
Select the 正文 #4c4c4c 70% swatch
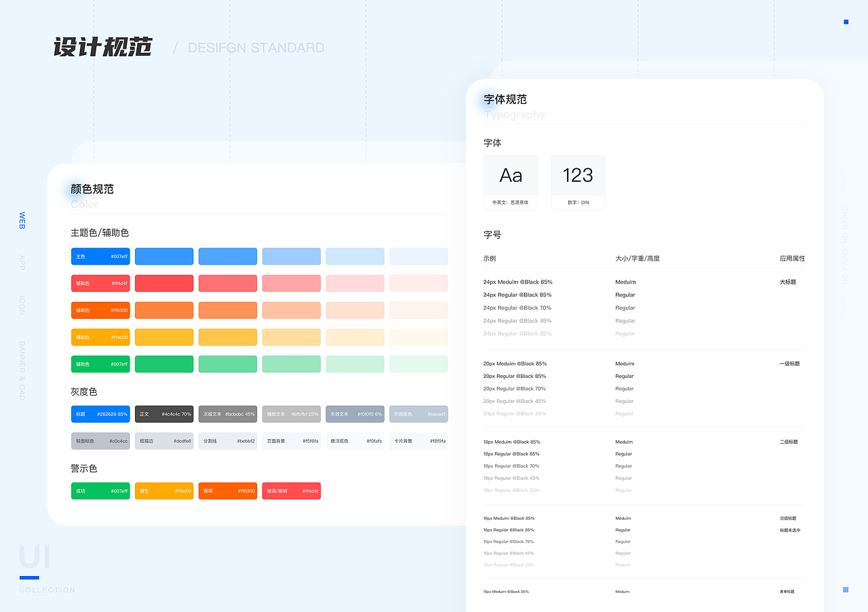(164, 414)
